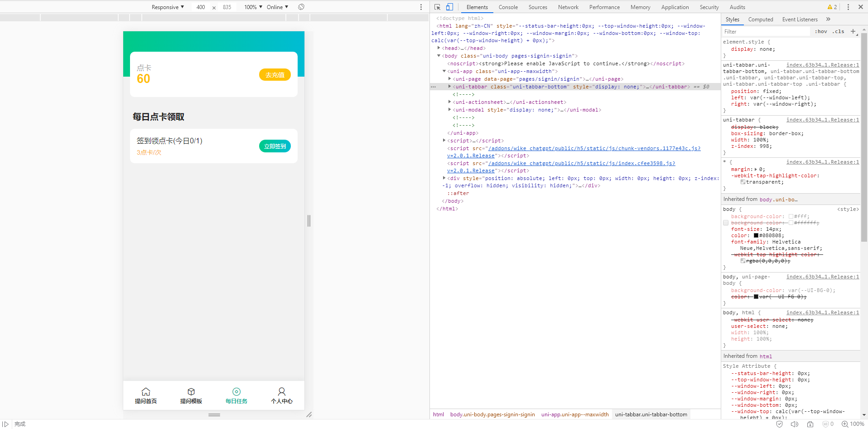The image size is (868, 429).
Task: Tap the 提问模板 cube icon
Action: (191, 391)
